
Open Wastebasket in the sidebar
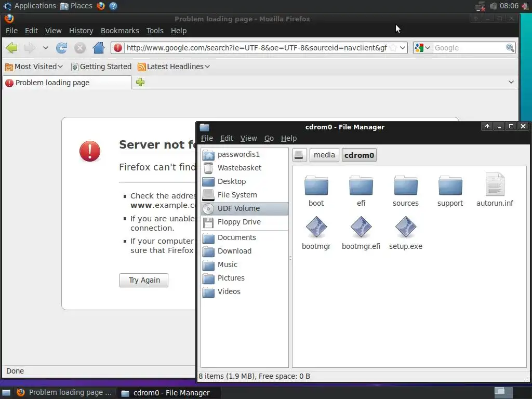245,168
